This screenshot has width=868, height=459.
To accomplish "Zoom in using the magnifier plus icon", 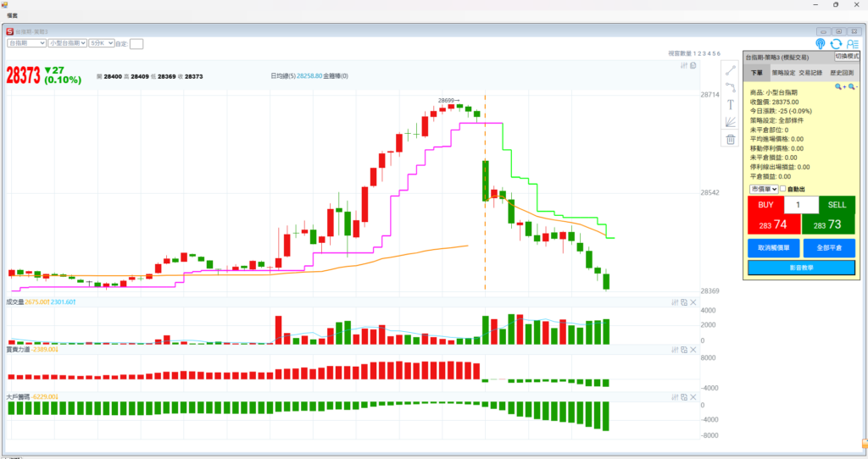I will coord(838,86).
